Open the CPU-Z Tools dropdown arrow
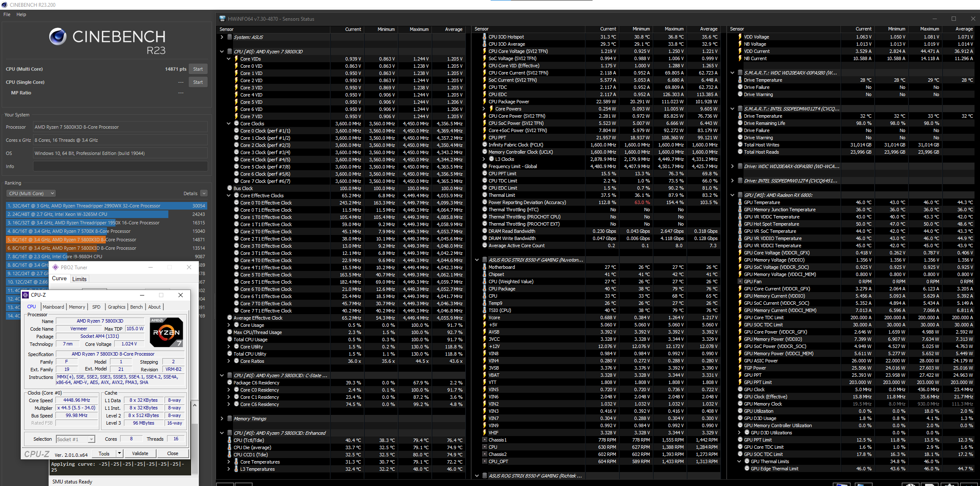The height and width of the screenshot is (486, 980). (x=119, y=453)
